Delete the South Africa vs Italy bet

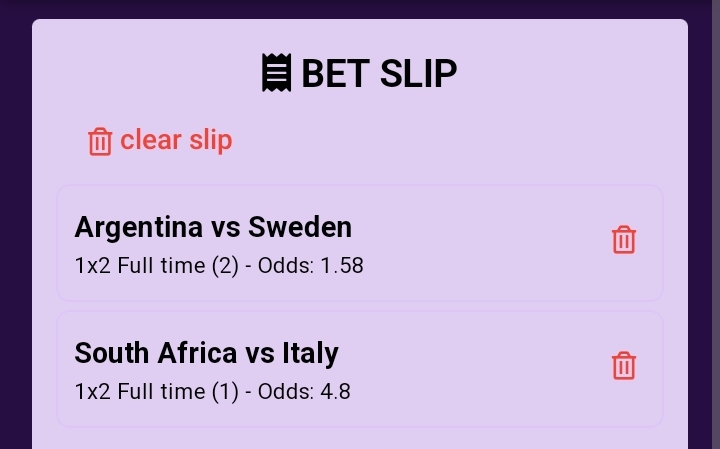point(624,365)
